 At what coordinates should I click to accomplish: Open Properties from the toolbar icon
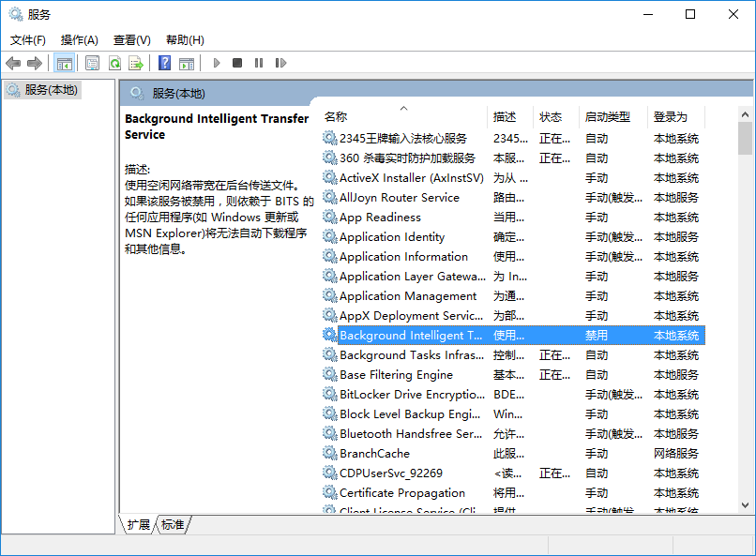tap(92, 63)
